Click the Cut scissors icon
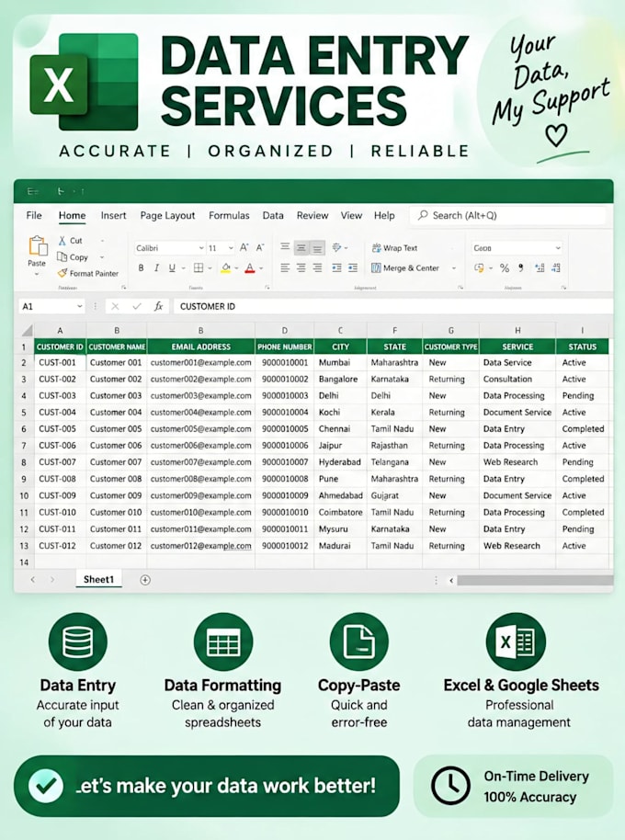Image resolution: width=625 pixels, height=840 pixels. [62, 241]
